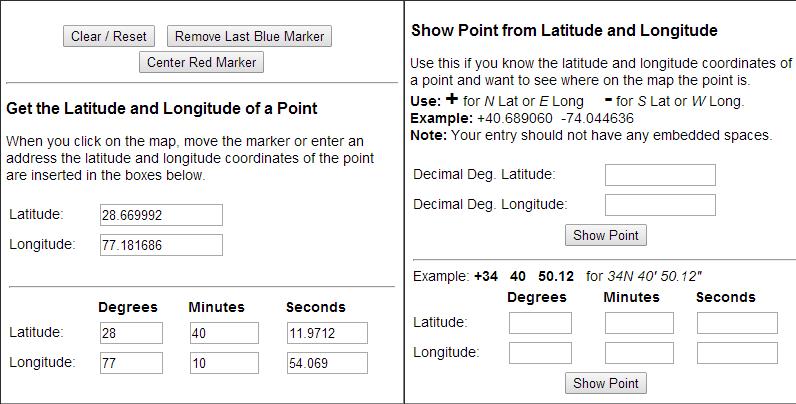Click the Latitude Seconds box showing 11.9712
Screen dimensions: 796x404
326,333
